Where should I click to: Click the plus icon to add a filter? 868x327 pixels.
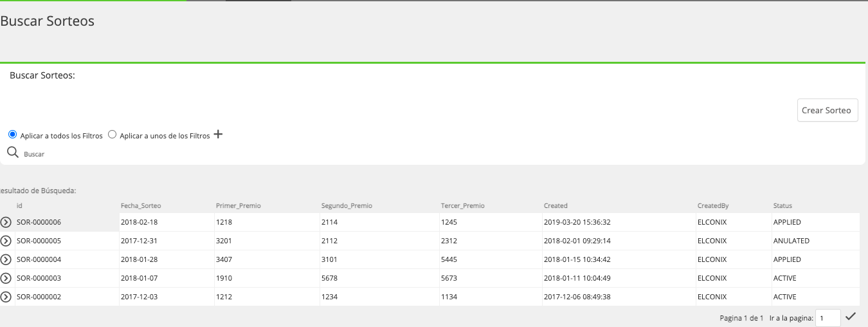pyautogui.click(x=218, y=135)
